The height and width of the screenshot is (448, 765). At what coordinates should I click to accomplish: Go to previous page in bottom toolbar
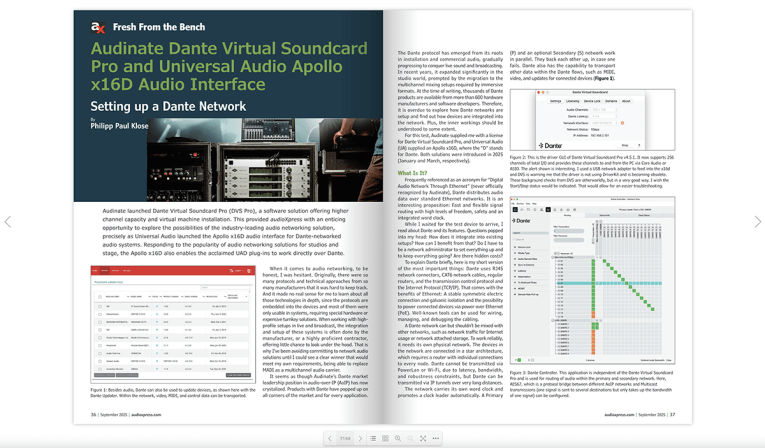click(331, 438)
